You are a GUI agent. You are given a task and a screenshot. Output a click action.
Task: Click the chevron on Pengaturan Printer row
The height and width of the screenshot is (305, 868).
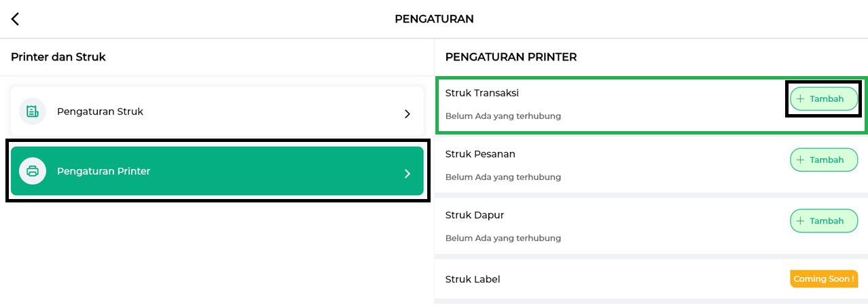tap(408, 173)
